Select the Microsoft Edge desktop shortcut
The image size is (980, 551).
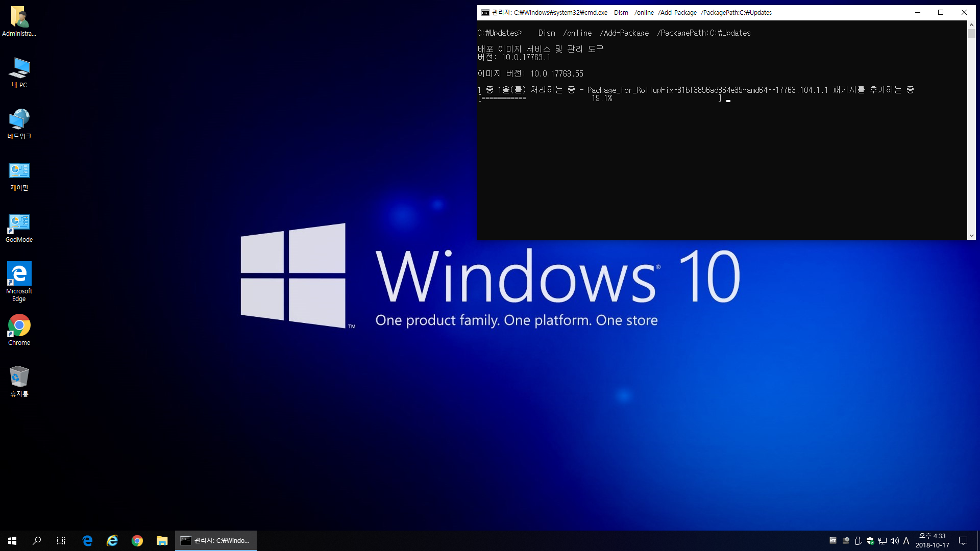point(19,282)
